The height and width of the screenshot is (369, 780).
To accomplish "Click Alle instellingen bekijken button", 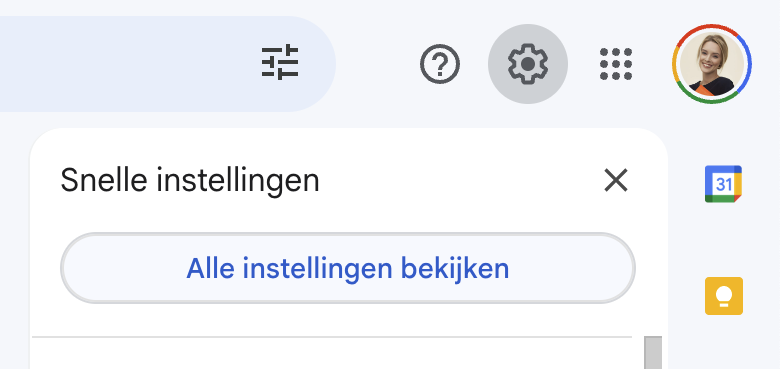I will pyautogui.click(x=348, y=268).
